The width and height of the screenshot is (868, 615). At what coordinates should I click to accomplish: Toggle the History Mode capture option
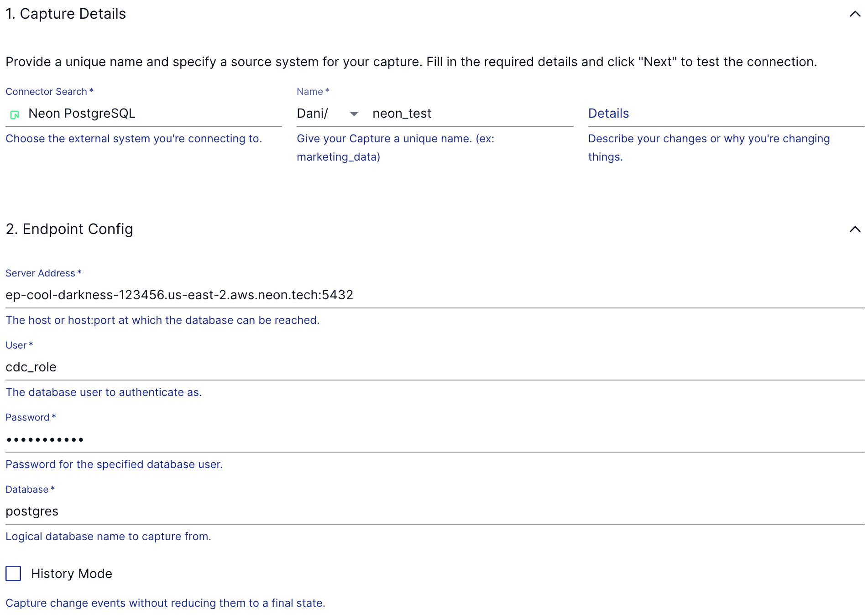point(13,574)
